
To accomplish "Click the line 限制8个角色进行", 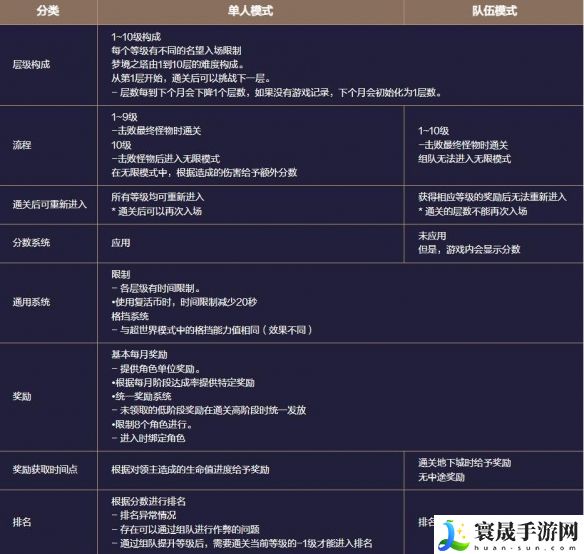I will point(152,424).
